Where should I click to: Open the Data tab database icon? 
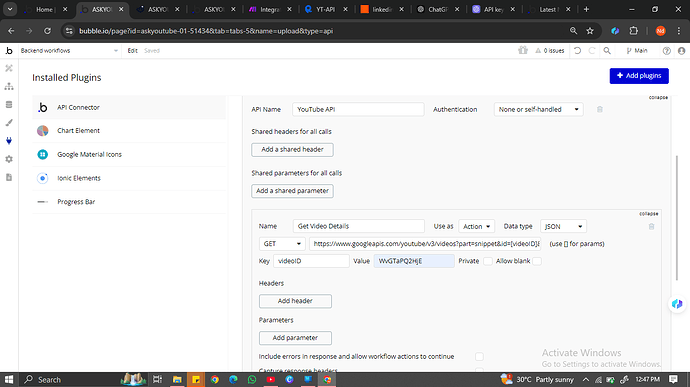[x=9, y=104]
